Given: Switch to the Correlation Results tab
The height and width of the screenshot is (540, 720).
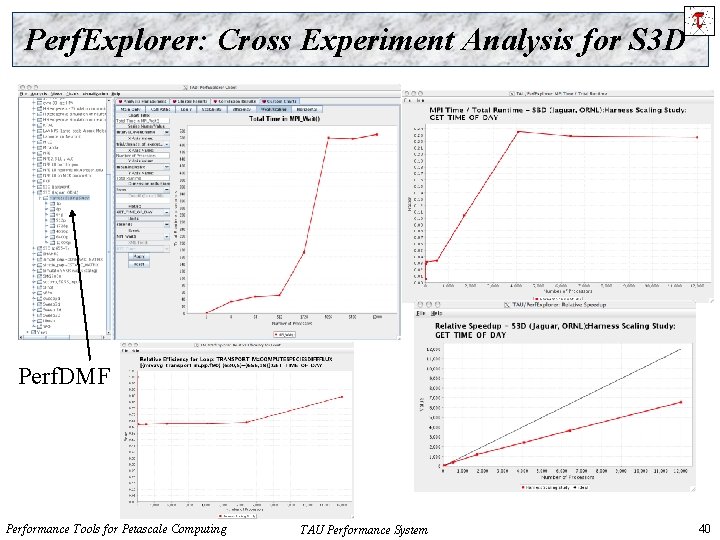Looking at the screenshot, I should (236, 101).
